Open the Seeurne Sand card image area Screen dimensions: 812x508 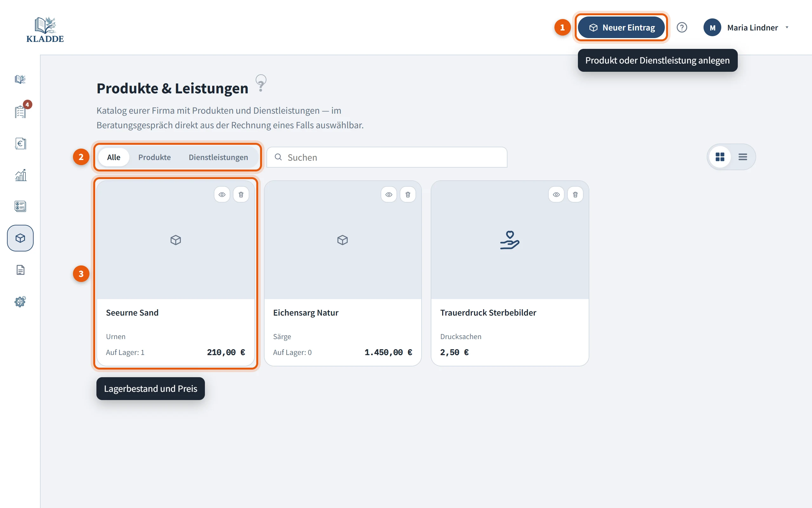175,240
